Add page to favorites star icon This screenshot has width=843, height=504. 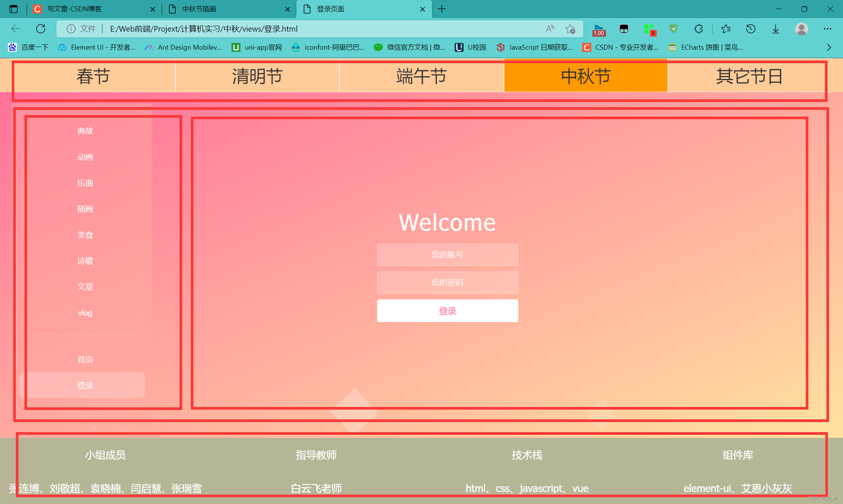pos(570,29)
